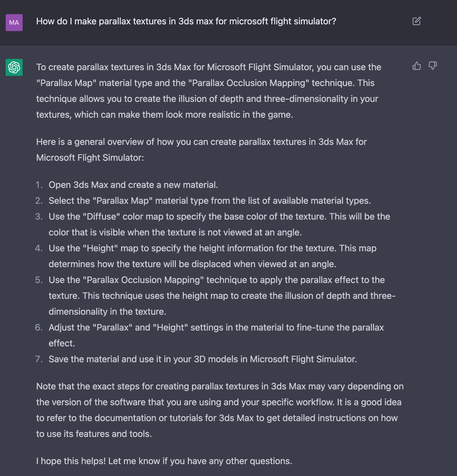The height and width of the screenshot is (476, 457).
Task: Click step 6 about adjusting Parallax settings
Action: coord(216,327)
